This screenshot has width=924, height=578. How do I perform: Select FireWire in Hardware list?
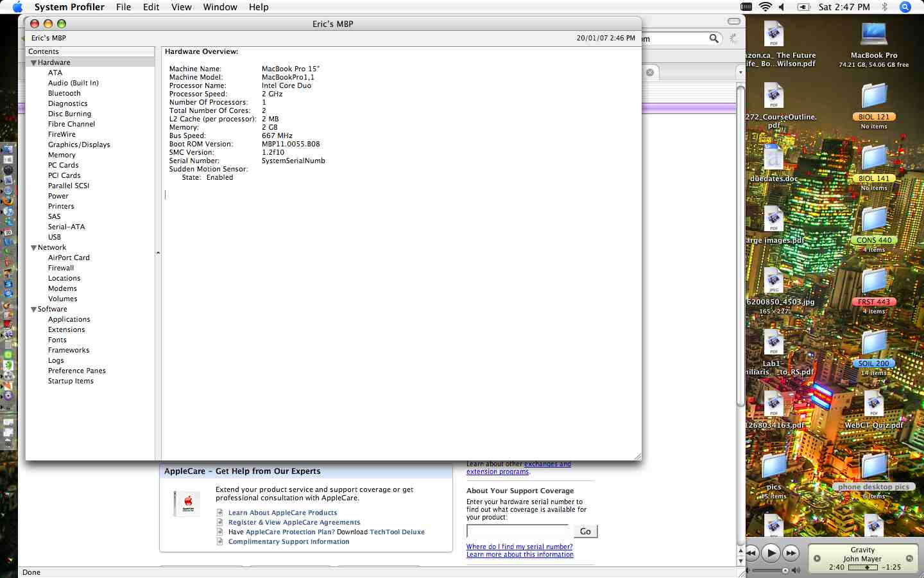point(62,134)
